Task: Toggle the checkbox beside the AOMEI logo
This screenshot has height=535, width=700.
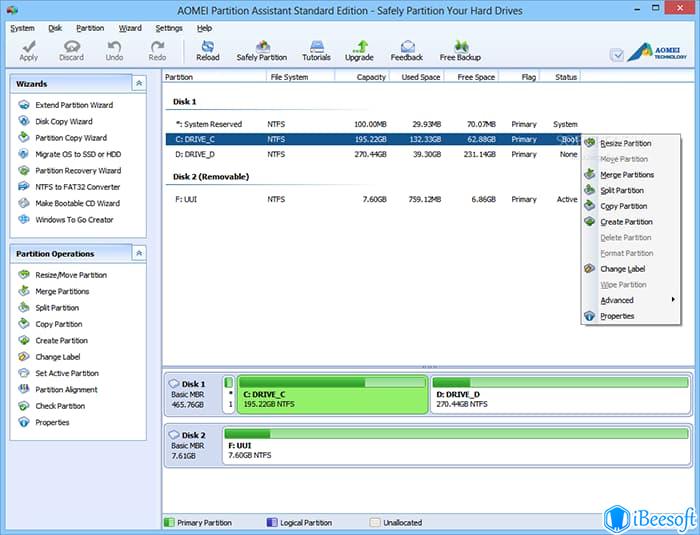Action: coord(617,55)
